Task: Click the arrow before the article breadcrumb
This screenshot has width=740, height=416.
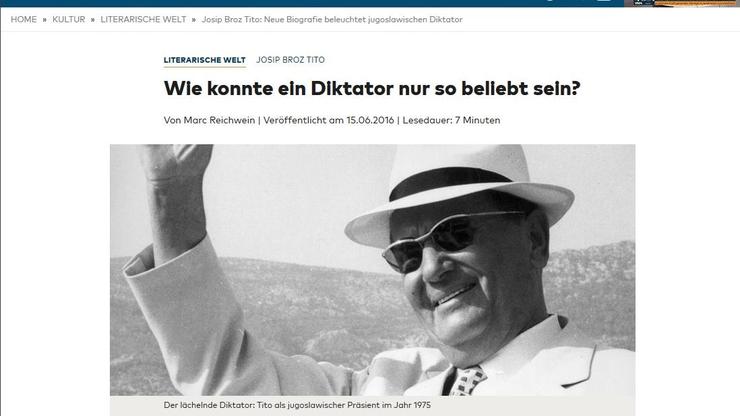Action: pos(193,20)
